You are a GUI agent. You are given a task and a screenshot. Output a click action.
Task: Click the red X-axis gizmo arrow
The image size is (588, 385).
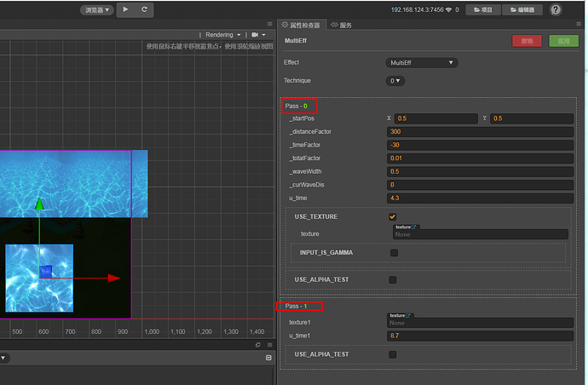pyautogui.click(x=113, y=278)
